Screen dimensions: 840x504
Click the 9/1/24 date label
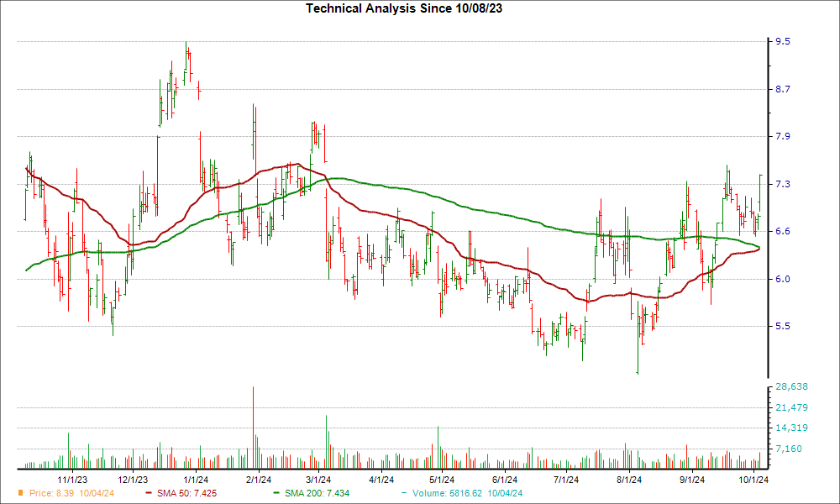(692, 480)
